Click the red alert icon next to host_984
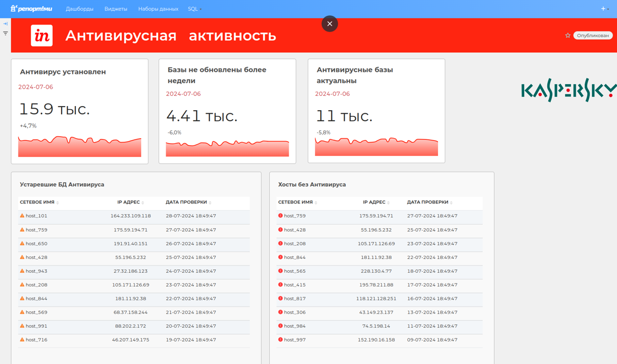The image size is (617, 364). pos(280,326)
